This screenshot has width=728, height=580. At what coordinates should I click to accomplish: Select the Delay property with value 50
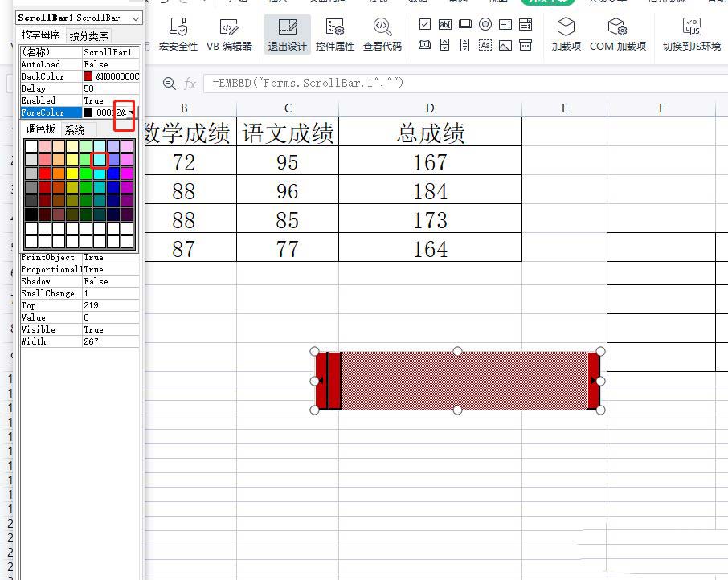tap(80, 88)
